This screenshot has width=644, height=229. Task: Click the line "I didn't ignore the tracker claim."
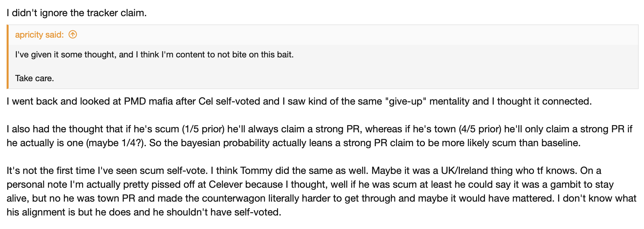pyautogui.click(x=76, y=13)
